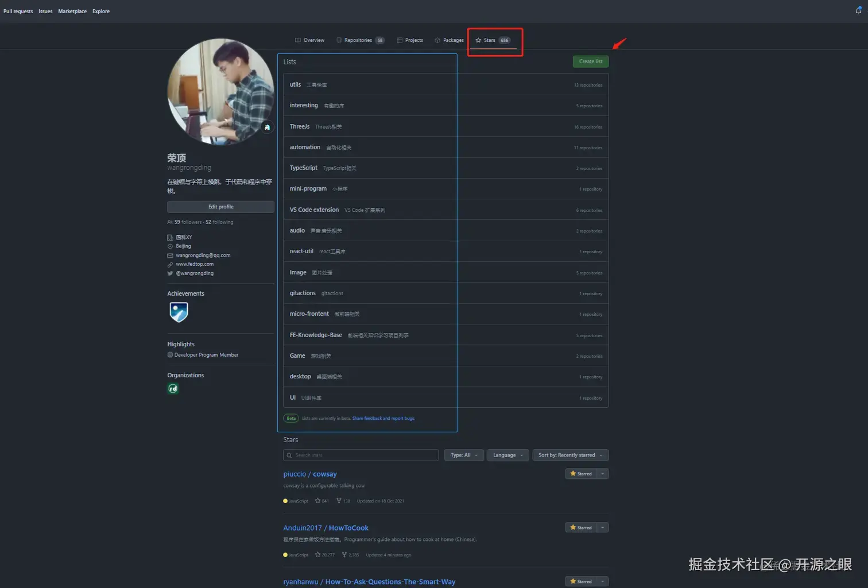Click HowToCook stargazers count 20,277
The width and height of the screenshot is (868, 588).
coord(324,555)
